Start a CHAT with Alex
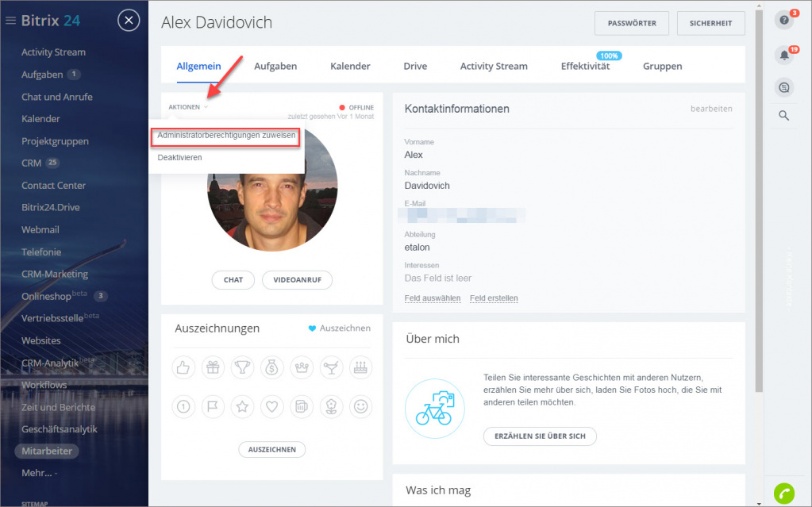 click(x=233, y=279)
